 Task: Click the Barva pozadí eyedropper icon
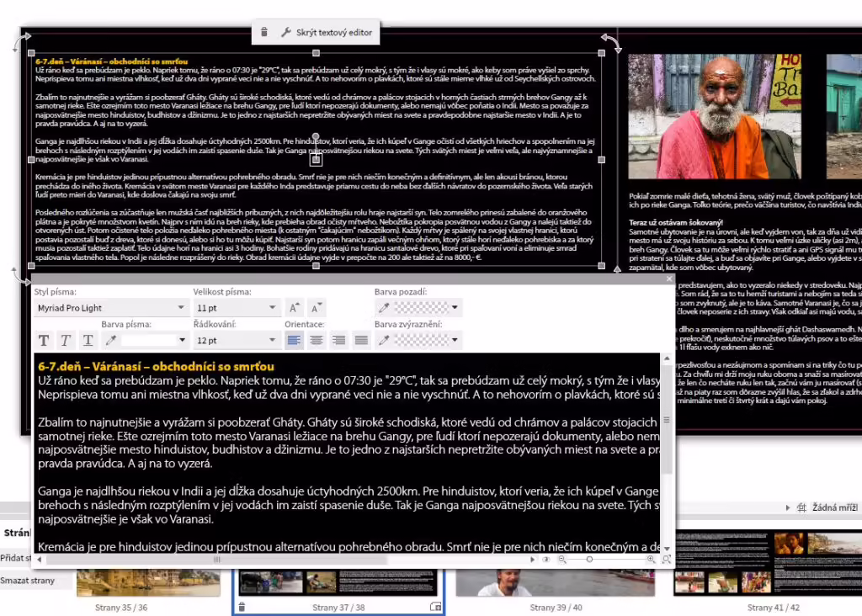click(x=384, y=308)
